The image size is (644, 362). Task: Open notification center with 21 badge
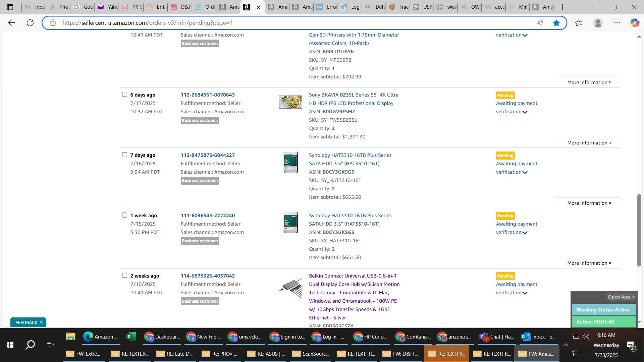631,346
